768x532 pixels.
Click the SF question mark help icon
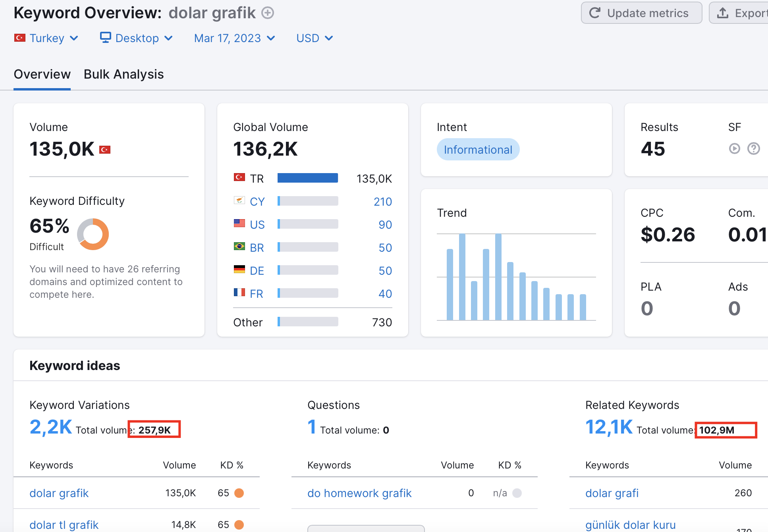click(x=753, y=148)
